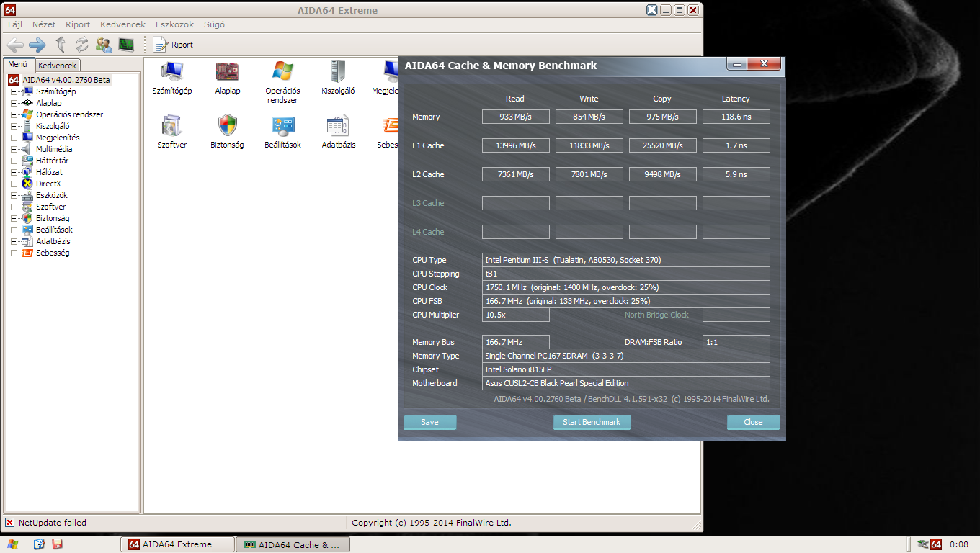Screen dimensions: 980x553
Task: Select Multimédia in the tree
Action: tap(54, 149)
